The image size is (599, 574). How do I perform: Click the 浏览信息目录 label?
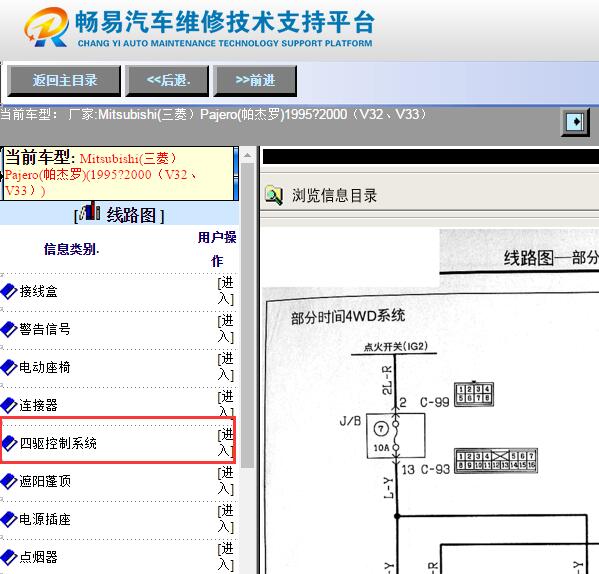pos(334,196)
